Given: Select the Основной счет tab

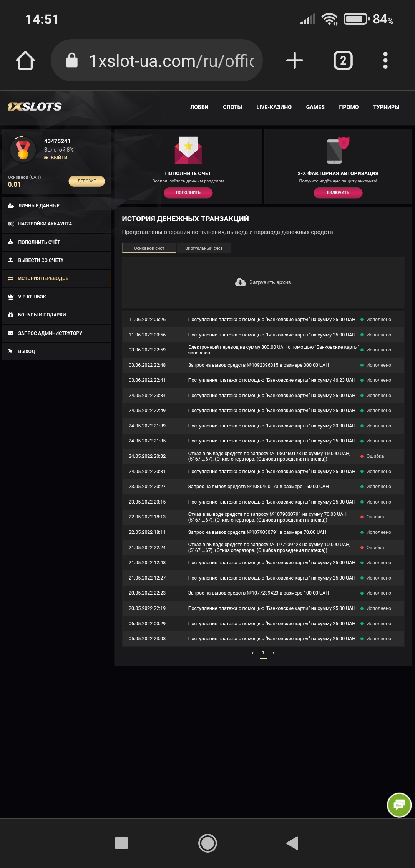Looking at the screenshot, I should tap(149, 248).
